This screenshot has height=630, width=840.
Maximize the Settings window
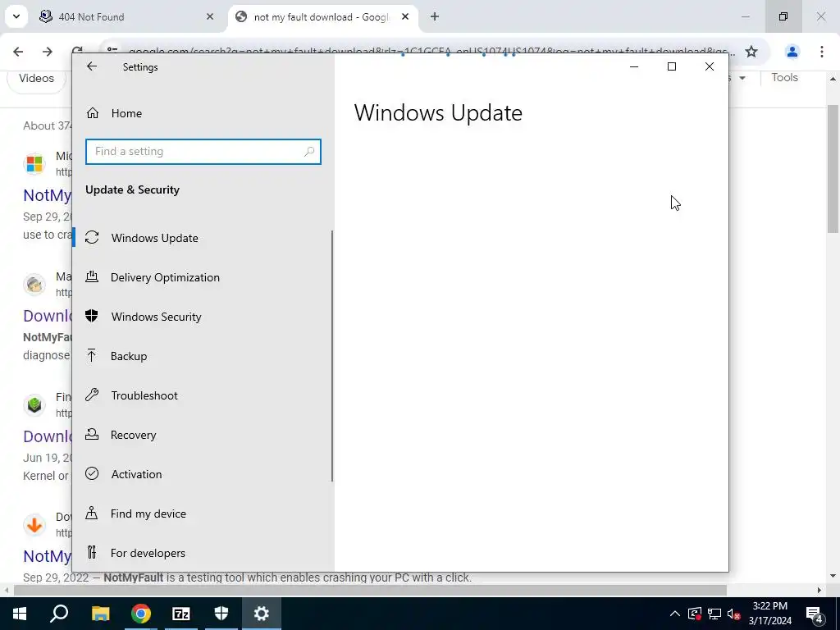pos(672,66)
